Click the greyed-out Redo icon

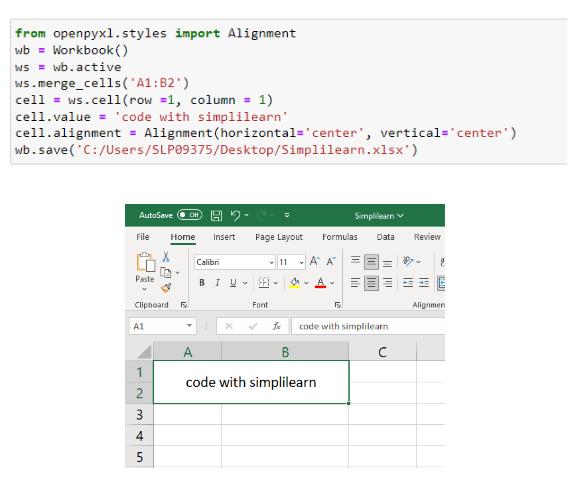[262, 215]
